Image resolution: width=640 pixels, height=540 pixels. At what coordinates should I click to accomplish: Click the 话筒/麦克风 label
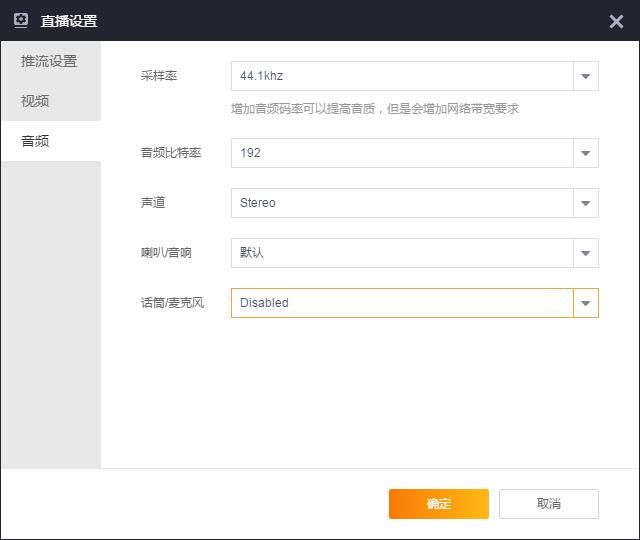[x=172, y=303]
